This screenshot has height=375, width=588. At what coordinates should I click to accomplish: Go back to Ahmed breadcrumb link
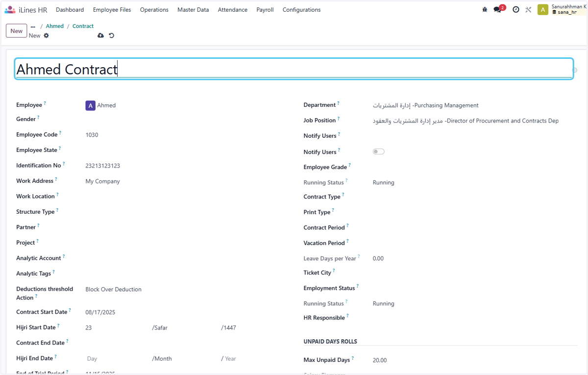[x=55, y=26]
